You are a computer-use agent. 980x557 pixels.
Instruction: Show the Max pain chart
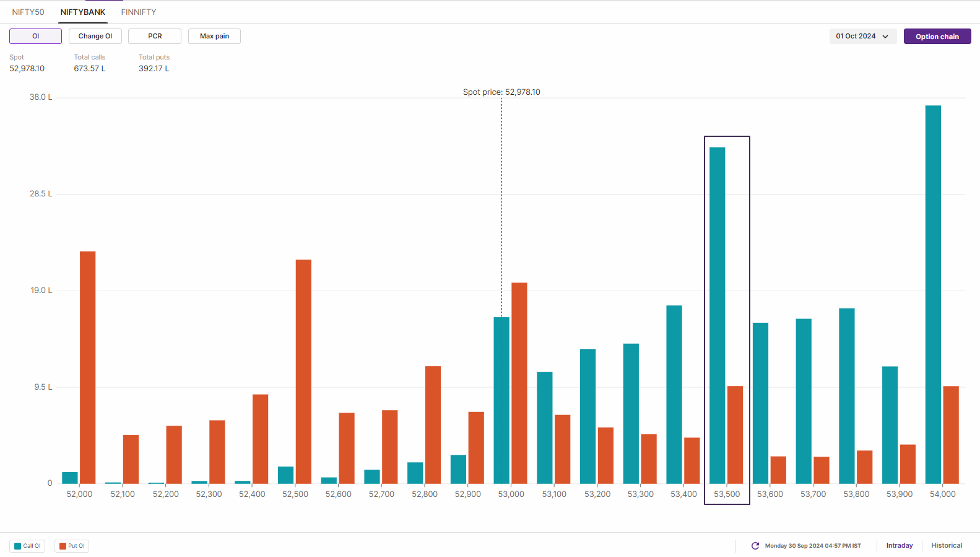(214, 36)
